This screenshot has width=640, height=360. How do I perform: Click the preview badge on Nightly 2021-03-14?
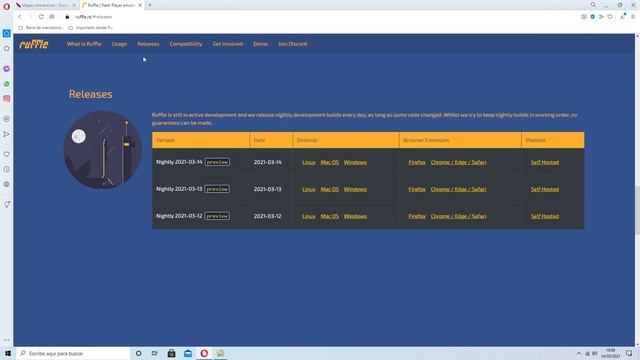217,162
